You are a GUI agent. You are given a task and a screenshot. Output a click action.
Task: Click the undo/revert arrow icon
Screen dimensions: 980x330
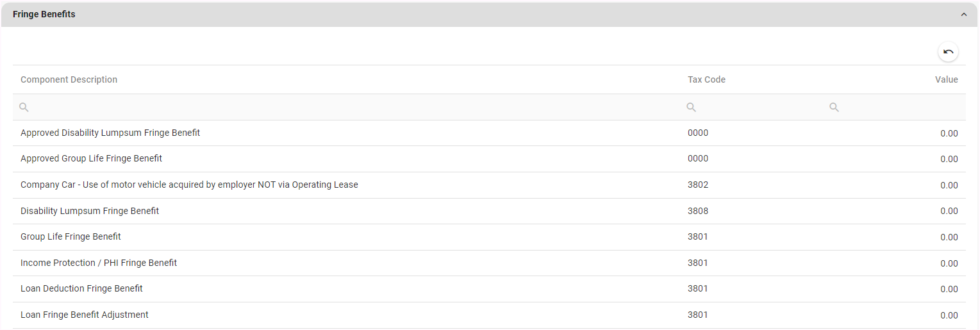[948, 52]
